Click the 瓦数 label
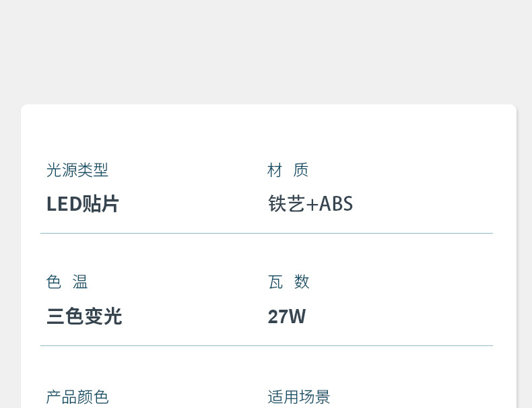The image size is (532, 408). click(x=288, y=282)
